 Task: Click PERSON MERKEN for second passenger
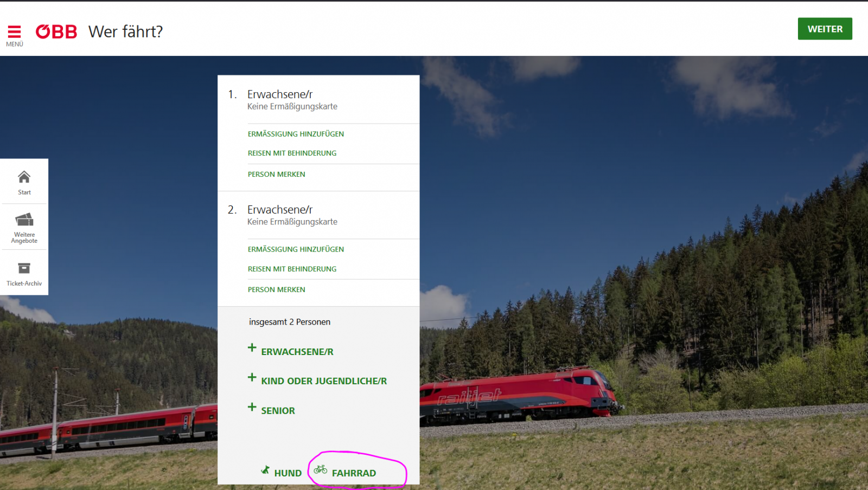click(x=276, y=290)
